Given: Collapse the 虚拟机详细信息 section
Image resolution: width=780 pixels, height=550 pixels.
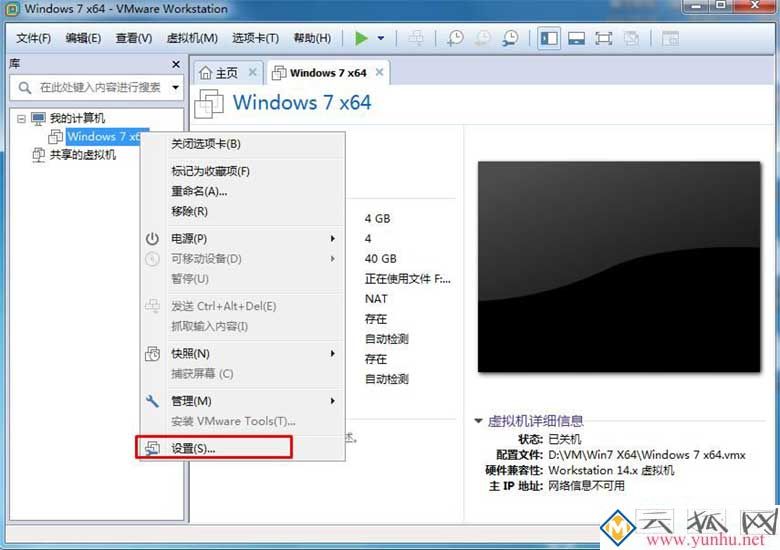Looking at the screenshot, I should (478, 421).
